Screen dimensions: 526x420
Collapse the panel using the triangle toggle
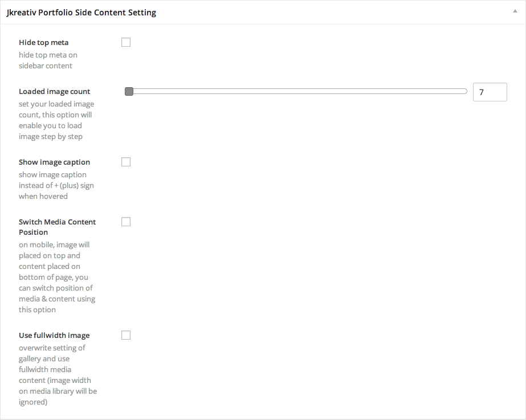coord(516,10)
